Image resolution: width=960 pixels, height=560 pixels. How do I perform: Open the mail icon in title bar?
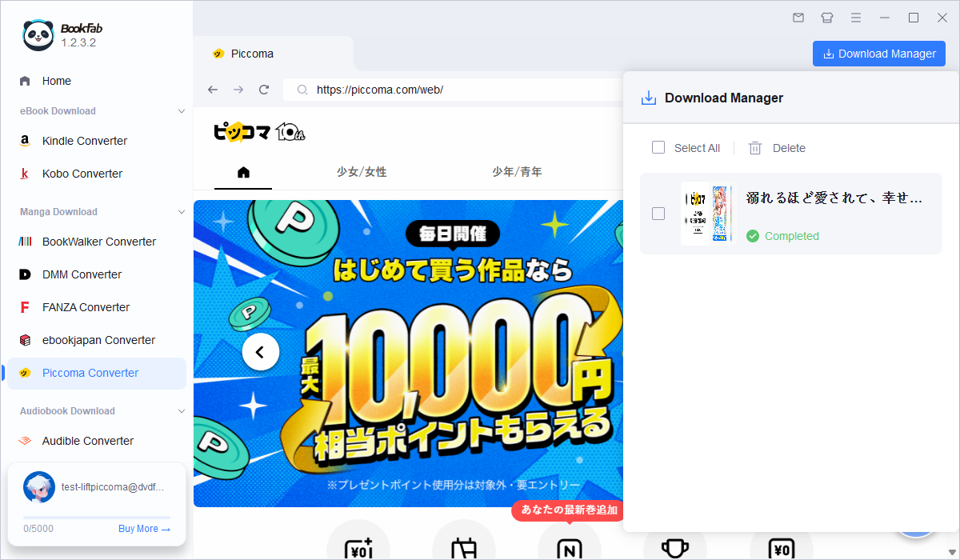(798, 18)
